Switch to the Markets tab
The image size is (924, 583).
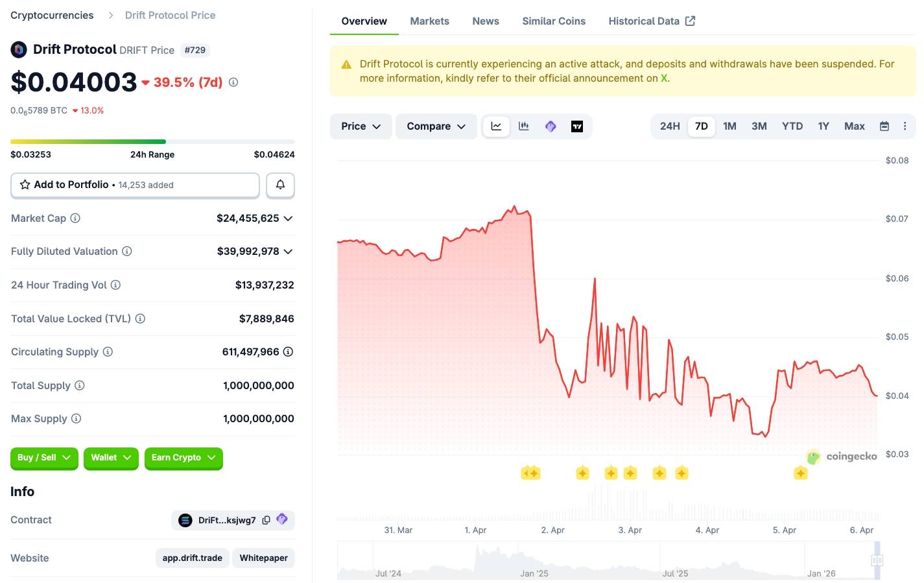pyautogui.click(x=429, y=21)
